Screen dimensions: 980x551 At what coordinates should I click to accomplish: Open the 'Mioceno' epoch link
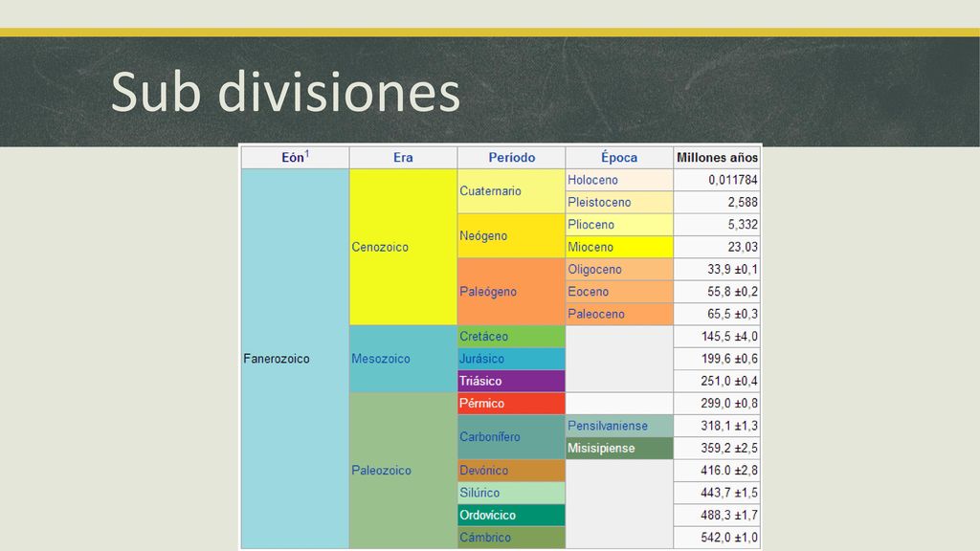[590, 248]
